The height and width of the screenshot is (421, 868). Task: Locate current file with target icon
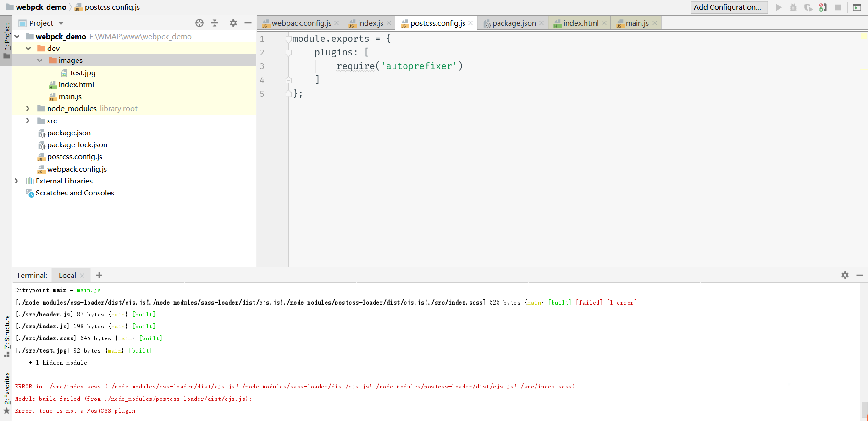tap(199, 23)
